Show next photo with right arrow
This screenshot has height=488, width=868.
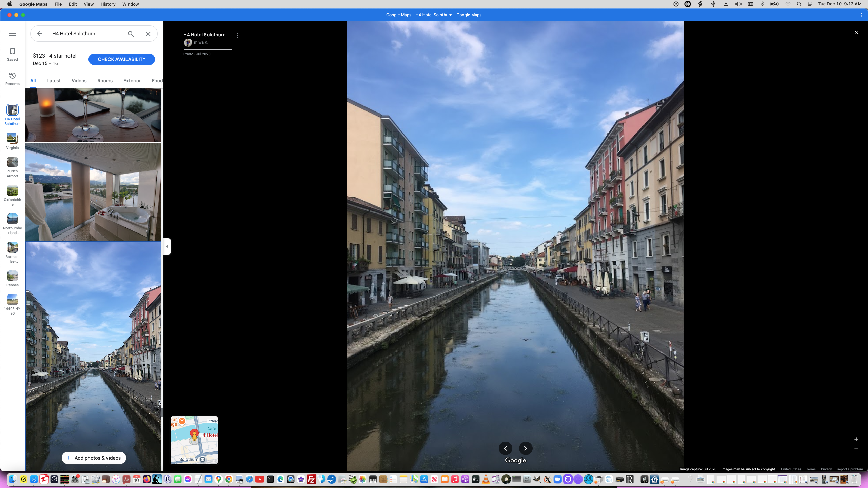[x=526, y=448]
